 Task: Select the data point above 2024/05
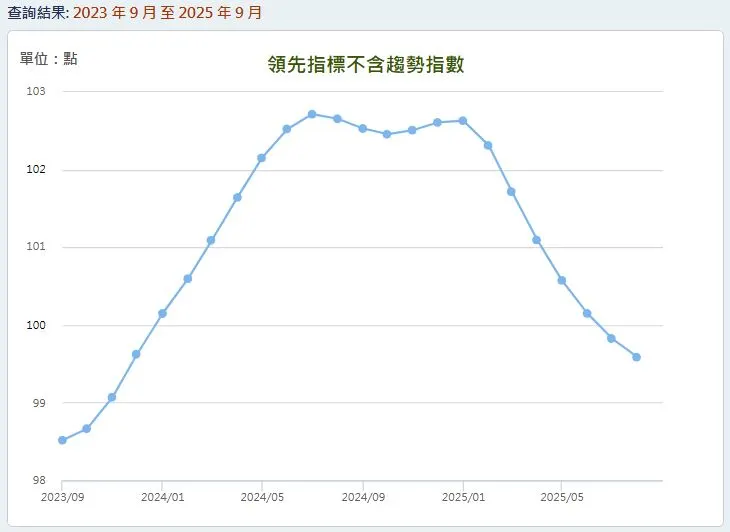pos(262,158)
